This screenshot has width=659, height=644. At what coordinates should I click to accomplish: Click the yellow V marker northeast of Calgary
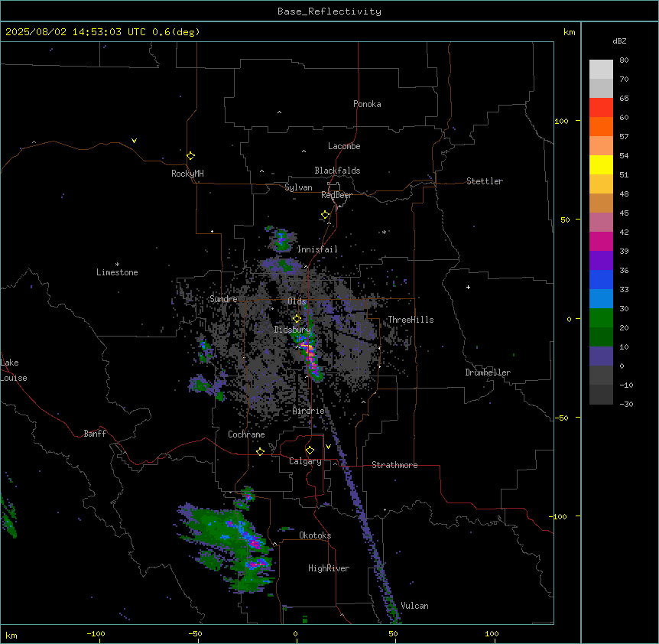(x=328, y=447)
